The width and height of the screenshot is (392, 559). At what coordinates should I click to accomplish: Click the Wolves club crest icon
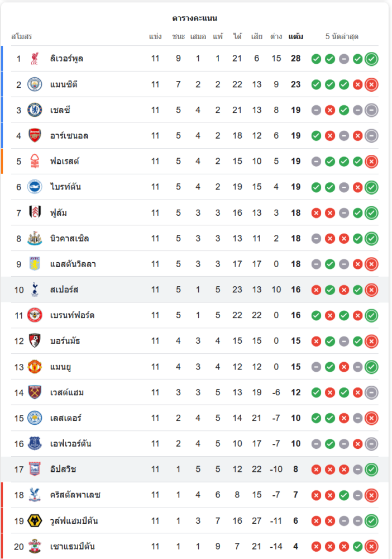pos(35,521)
